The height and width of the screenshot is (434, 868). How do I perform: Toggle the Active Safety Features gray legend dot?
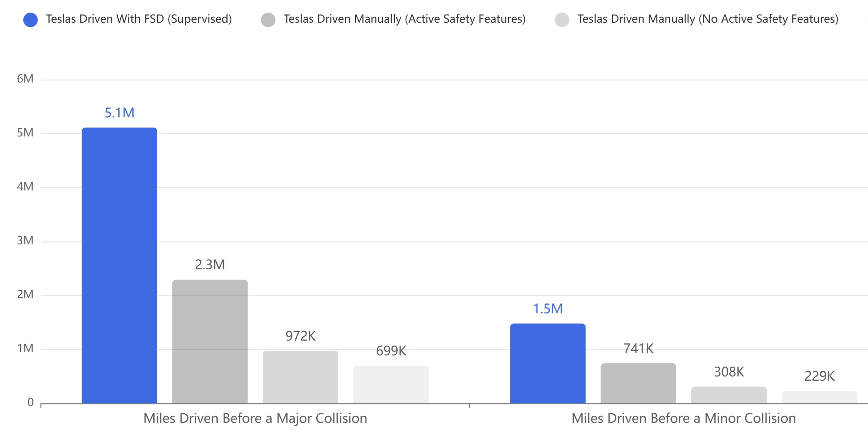point(268,20)
